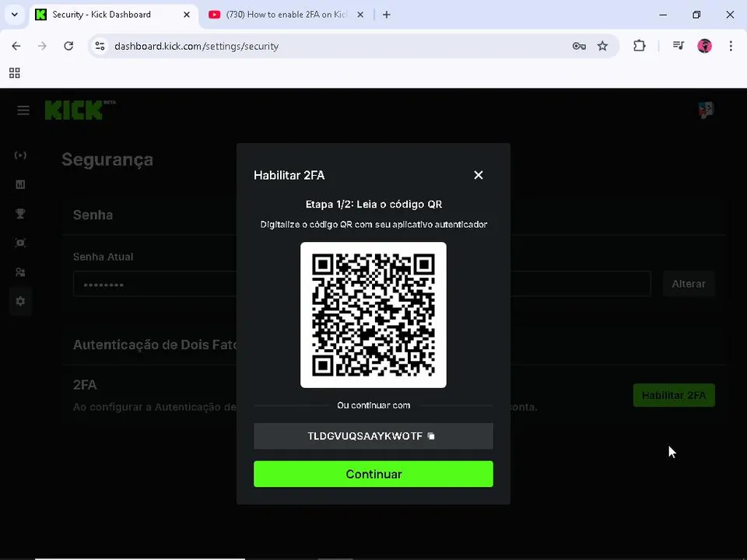The height and width of the screenshot is (560, 747).
Task: Open the Kick hamburger menu
Action: (x=23, y=110)
